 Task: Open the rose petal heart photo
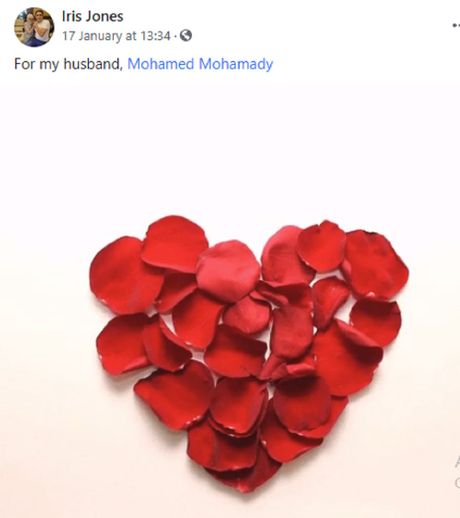point(230,301)
